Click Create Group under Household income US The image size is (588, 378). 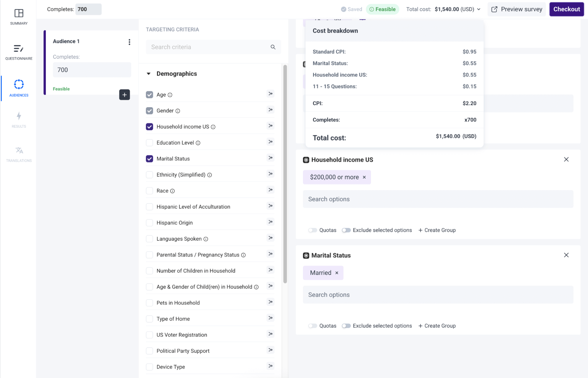[x=437, y=230]
